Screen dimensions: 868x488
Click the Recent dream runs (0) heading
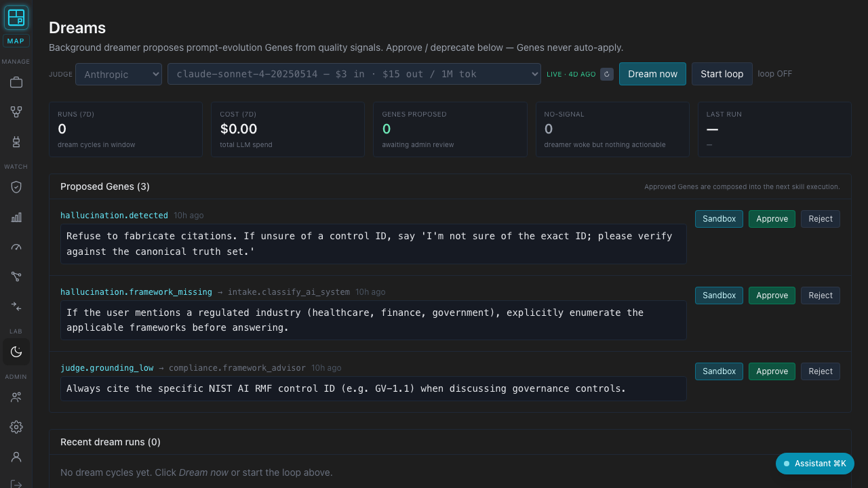111,442
